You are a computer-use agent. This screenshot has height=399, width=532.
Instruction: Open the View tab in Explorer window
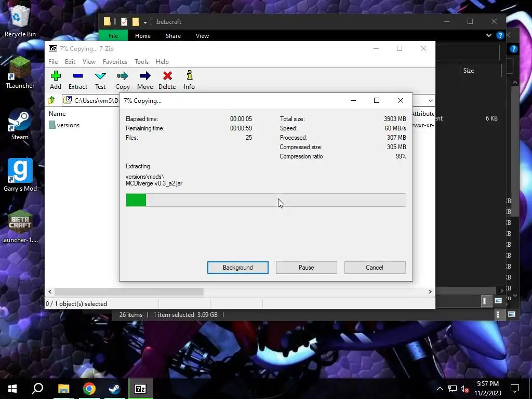pyautogui.click(x=202, y=36)
